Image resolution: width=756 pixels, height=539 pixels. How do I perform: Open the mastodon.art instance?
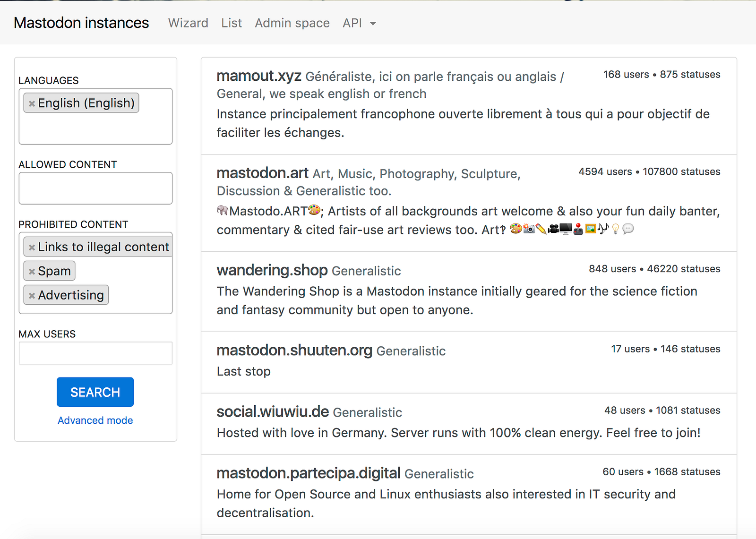click(263, 173)
